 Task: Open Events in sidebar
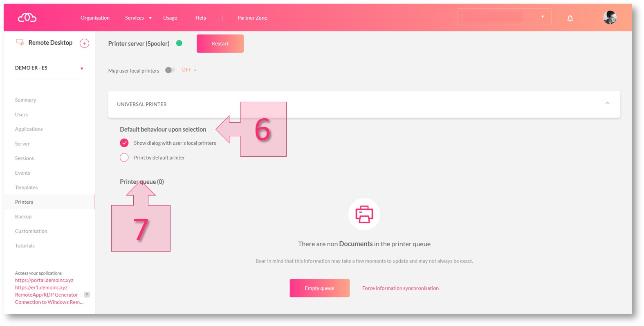[x=22, y=173]
